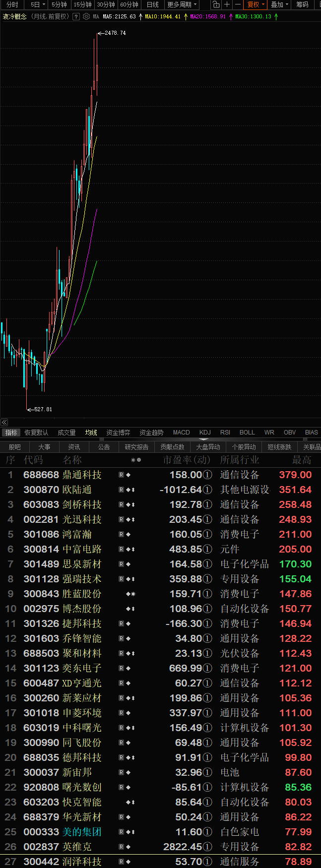Open 大盘异动 market movement tab
Screen dimensions: 321x868
coord(208,447)
